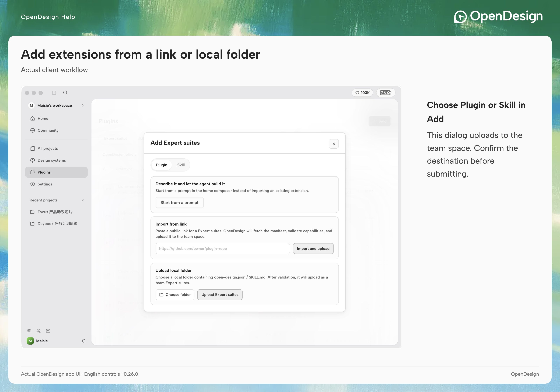Focus the GitHub link input field
The width and height of the screenshot is (560, 392).
click(x=222, y=249)
